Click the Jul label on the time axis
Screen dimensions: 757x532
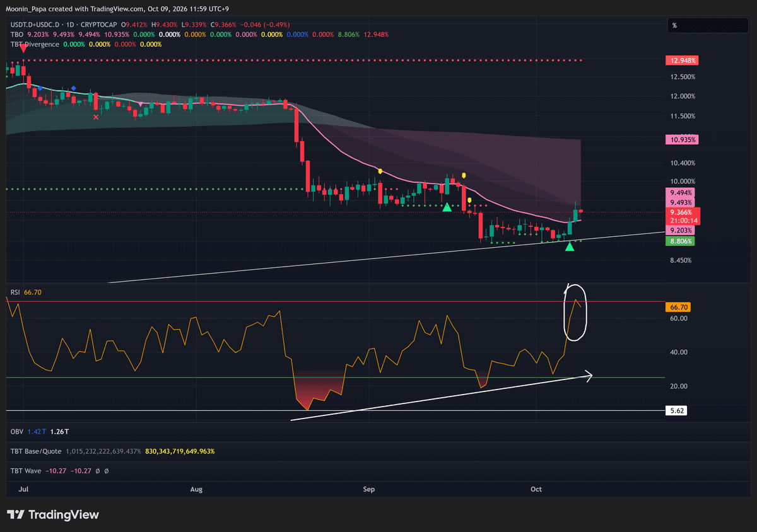tap(24, 489)
